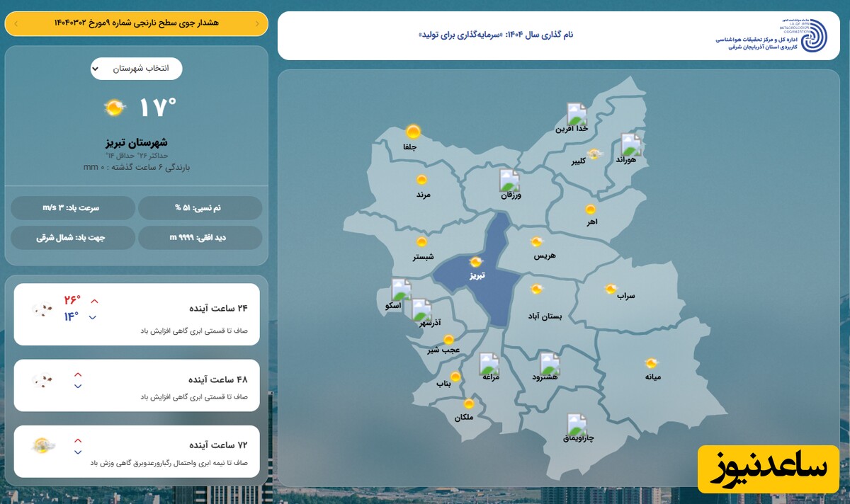The width and height of the screenshot is (850, 504).
Task: Click the meteorological organization logo
Action: (808, 35)
